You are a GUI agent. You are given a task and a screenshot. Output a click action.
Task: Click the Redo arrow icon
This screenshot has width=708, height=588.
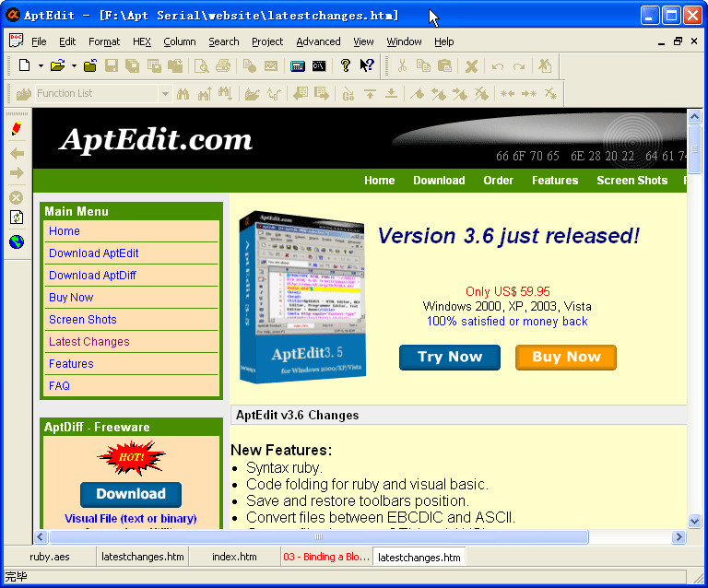519,66
